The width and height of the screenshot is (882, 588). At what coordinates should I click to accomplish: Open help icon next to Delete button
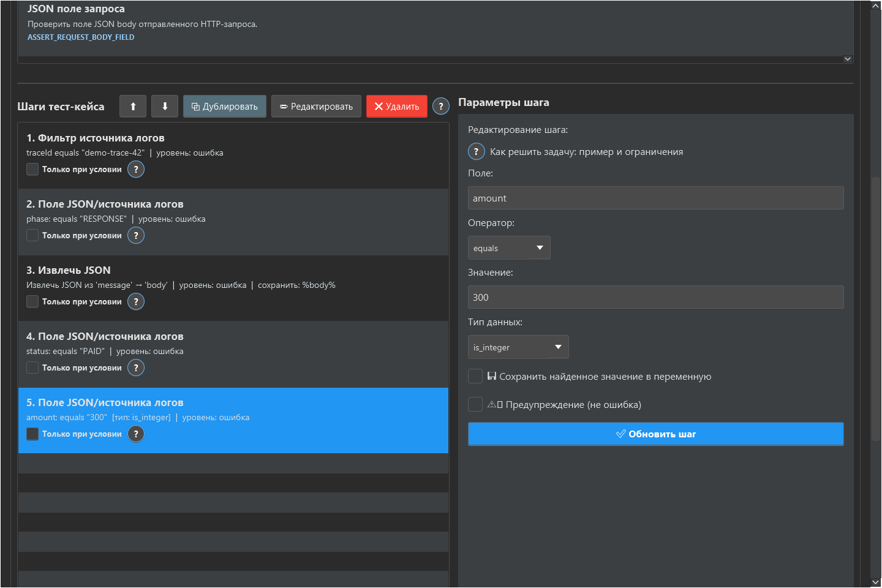[441, 107]
